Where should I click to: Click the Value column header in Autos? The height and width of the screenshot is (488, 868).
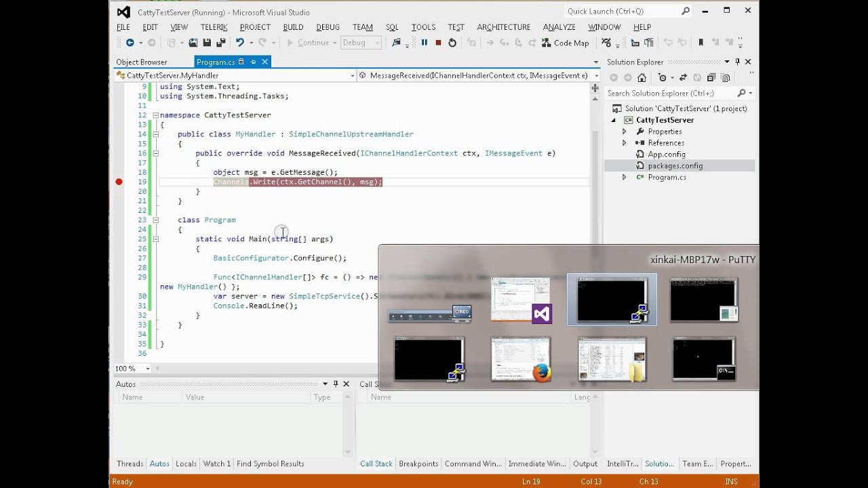[x=246, y=397]
